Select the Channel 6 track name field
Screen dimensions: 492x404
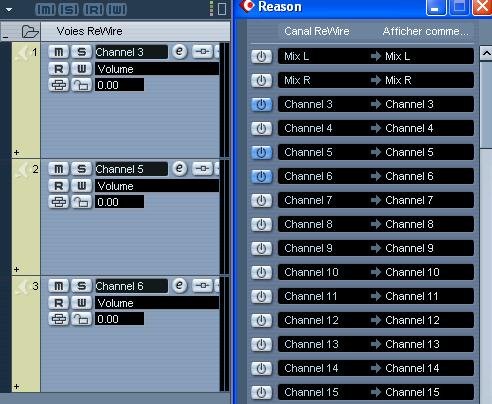pyautogui.click(x=131, y=286)
